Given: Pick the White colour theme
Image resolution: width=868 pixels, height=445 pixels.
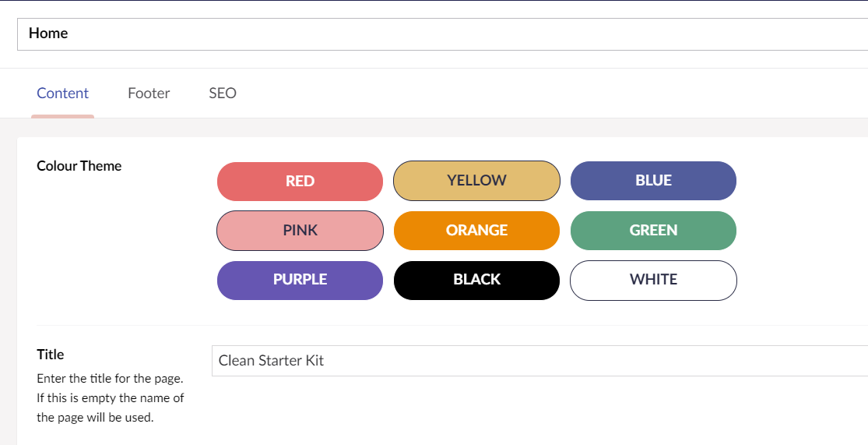Looking at the screenshot, I should [x=653, y=281].
